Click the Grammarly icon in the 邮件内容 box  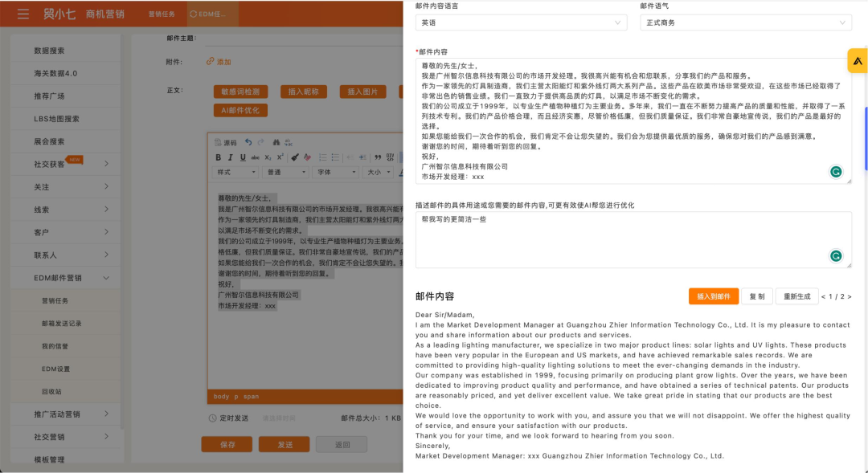836,172
